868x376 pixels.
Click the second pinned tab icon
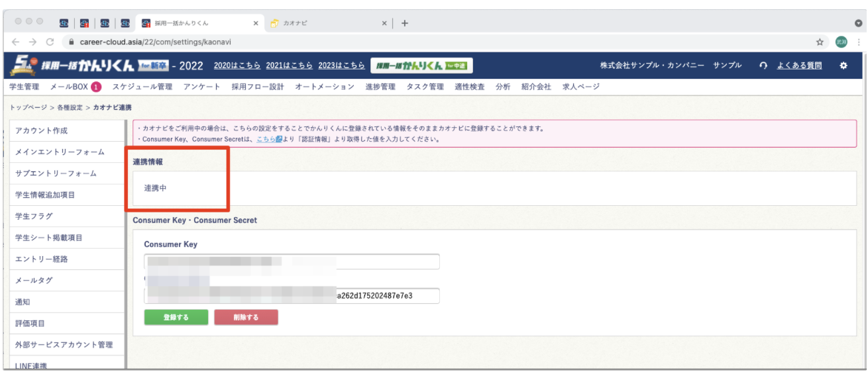(x=84, y=23)
